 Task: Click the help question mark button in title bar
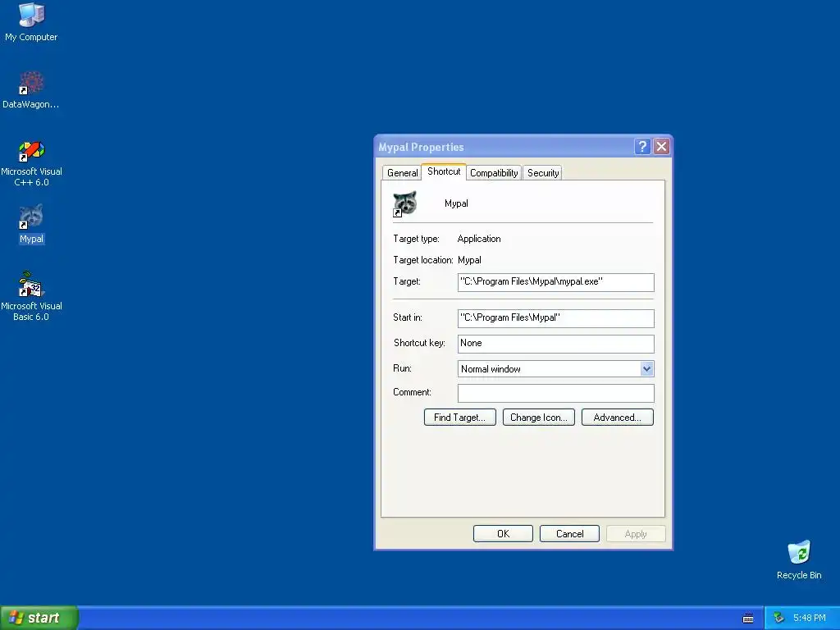pos(642,146)
